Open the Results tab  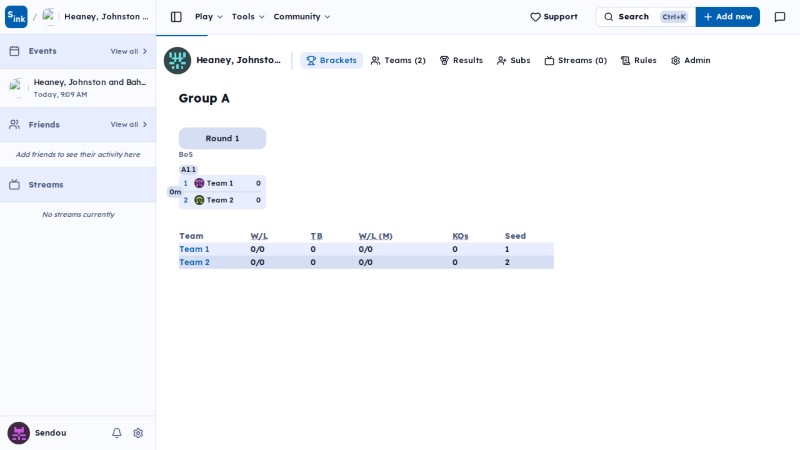[x=461, y=60]
